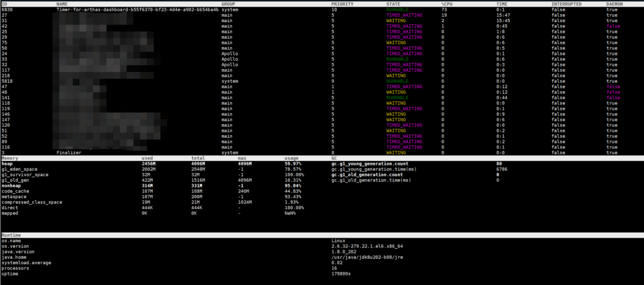644x285 pixels.
Task: Select the nonheap row label
Action: pyautogui.click(x=11, y=185)
